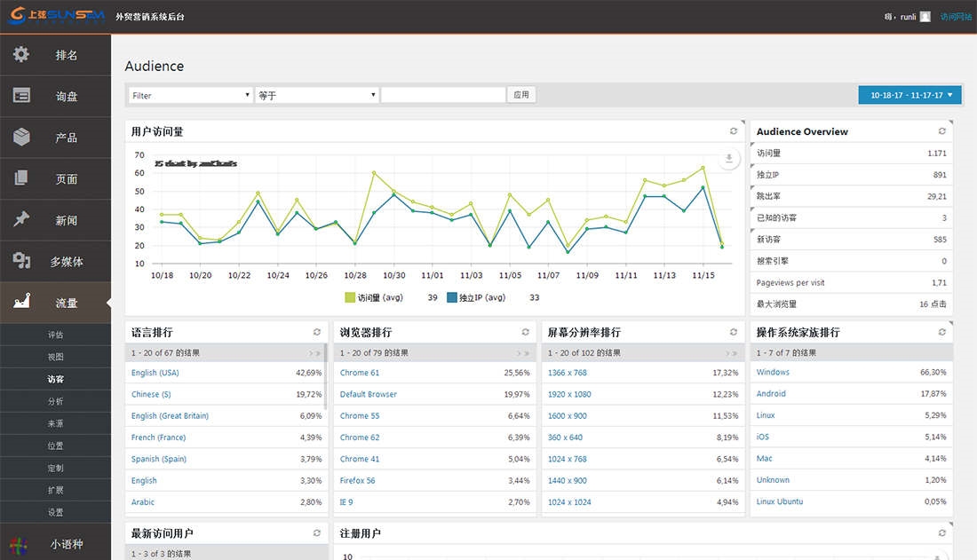Viewport: 977px width, 560px height.
Task: Open the French (France) language link
Action: pyautogui.click(x=158, y=438)
